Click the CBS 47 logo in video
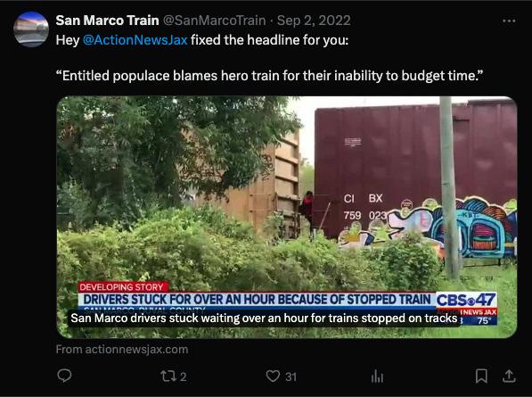532x397 pixels. (466, 300)
